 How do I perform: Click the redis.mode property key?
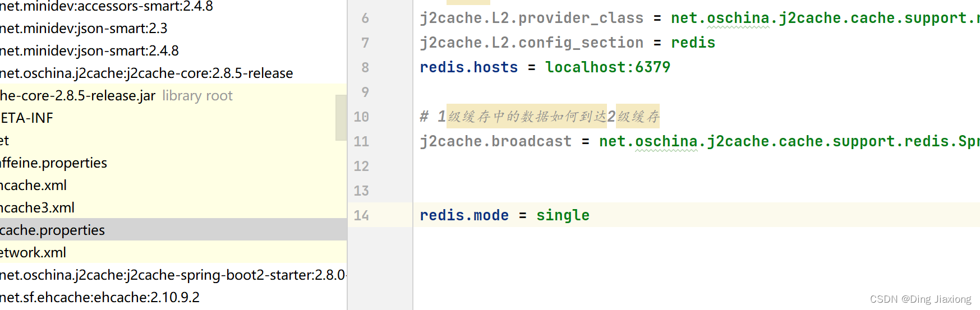pos(464,215)
